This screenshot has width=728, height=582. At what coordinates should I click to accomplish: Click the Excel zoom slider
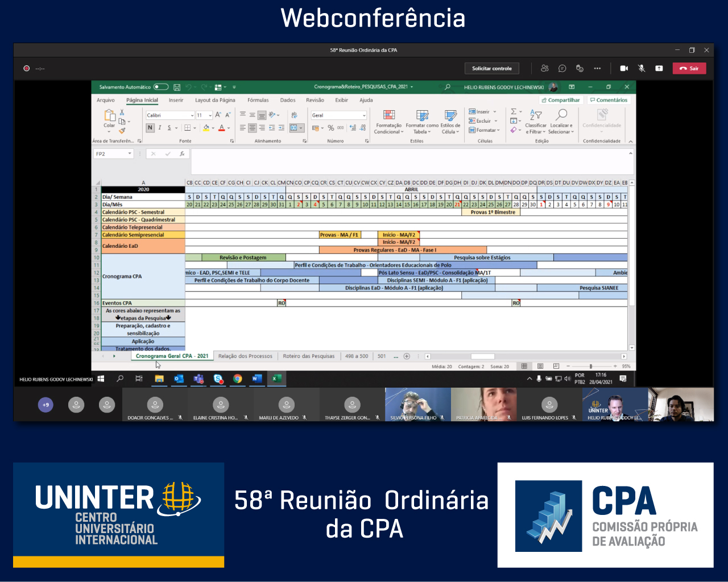click(590, 367)
